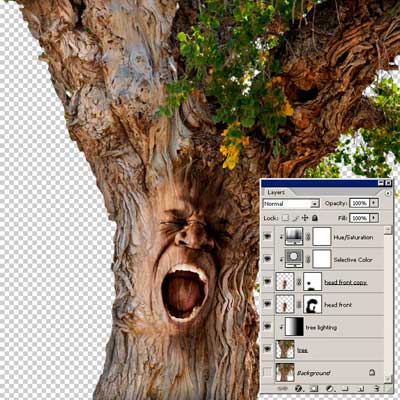Open the Opacity slider arrow
The image size is (400, 400).
coord(374,203)
